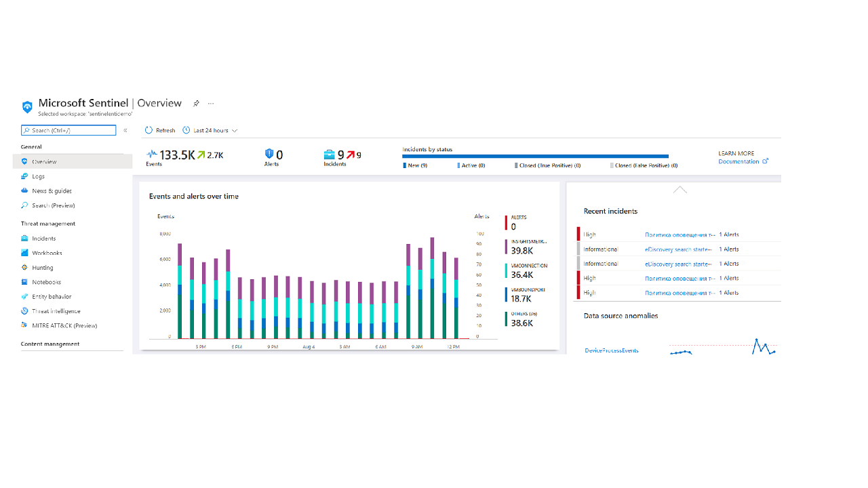Click the Notebooks icon in sidebar
The width and height of the screenshot is (868, 488).
pos(24,282)
